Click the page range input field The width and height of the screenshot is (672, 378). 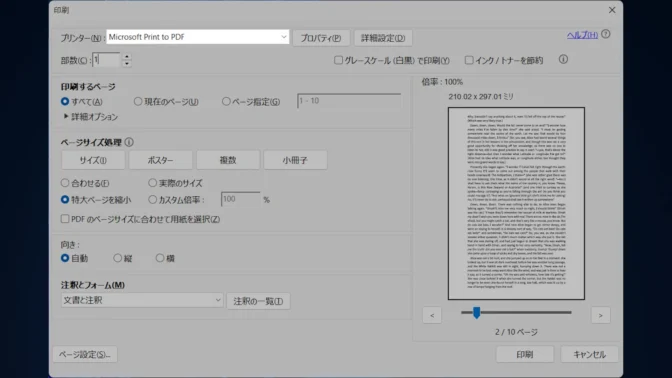(349, 101)
